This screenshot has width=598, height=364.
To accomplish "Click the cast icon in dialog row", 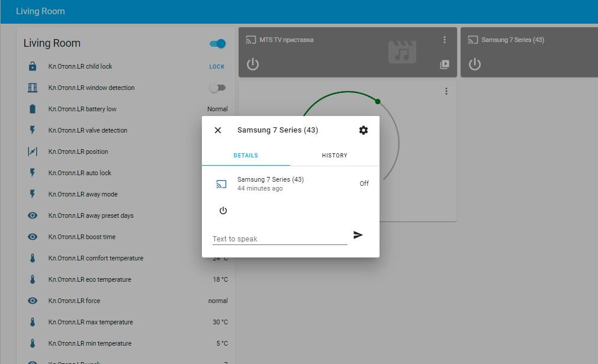I will coord(221,184).
